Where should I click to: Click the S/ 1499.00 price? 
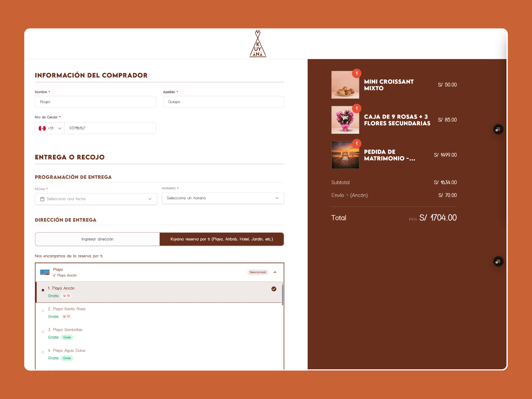[x=445, y=155]
